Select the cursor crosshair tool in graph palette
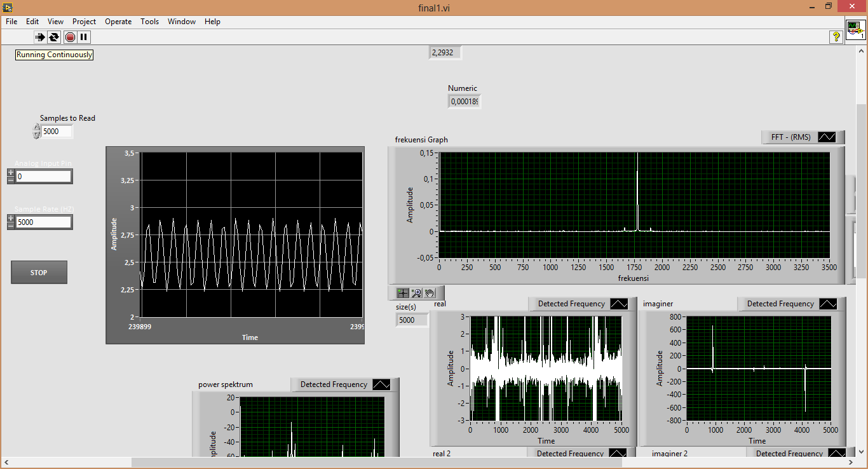This screenshot has width=868, height=469. click(x=402, y=293)
